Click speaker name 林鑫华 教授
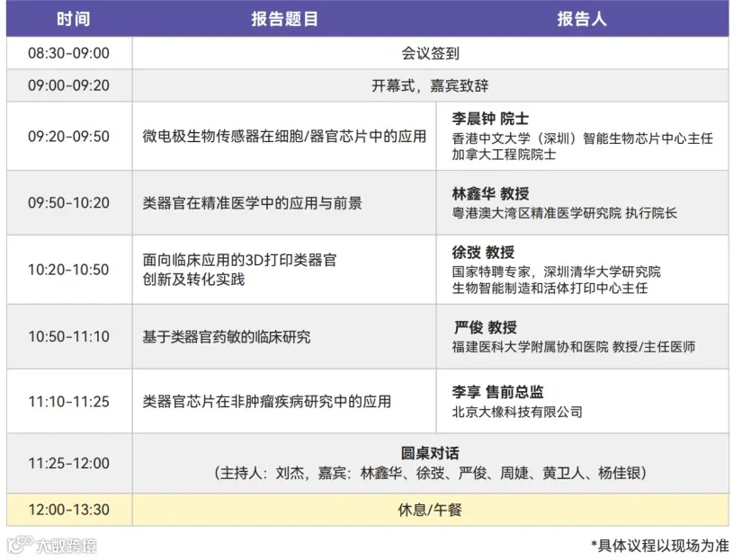Screen dimensions: 733x560 pos(490,193)
